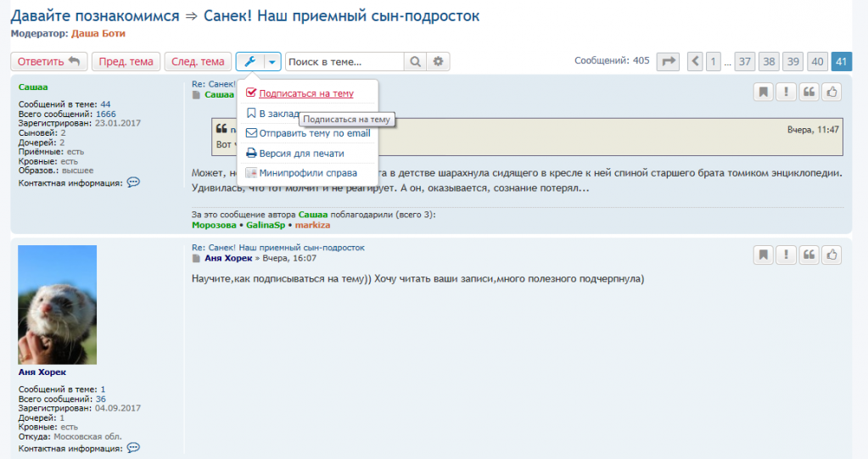Viewport: 868px width, 459px height.
Task: Report first post with exclamation icon
Action: [x=787, y=92]
